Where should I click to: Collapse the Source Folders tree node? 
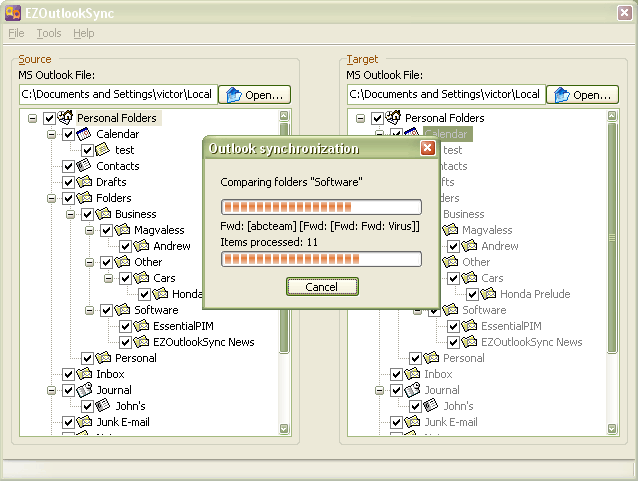pos(51,199)
